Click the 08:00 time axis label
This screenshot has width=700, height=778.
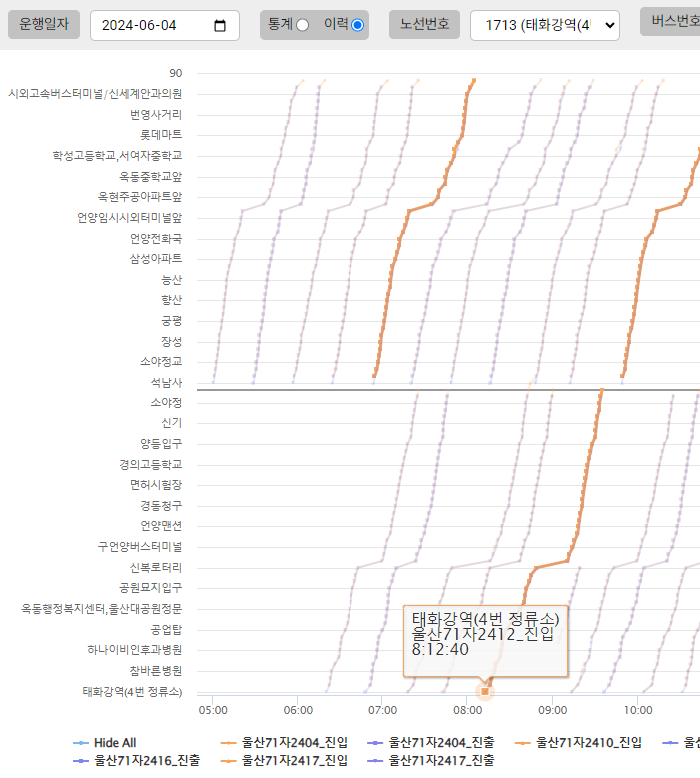(467, 711)
